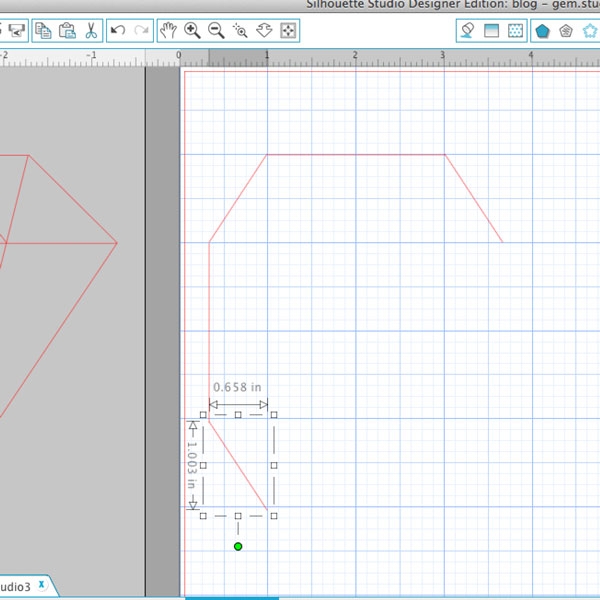Open the Fill Gradient panel
Screen dimensions: 600x600
coord(492,31)
